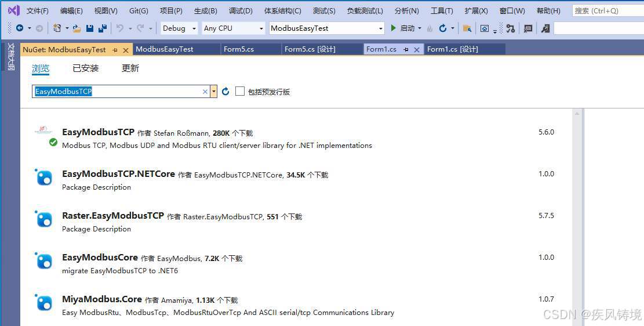The height and width of the screenshot is (326, 644).
Task: Expand the redo history dropdown arrow
Action: 151,28
